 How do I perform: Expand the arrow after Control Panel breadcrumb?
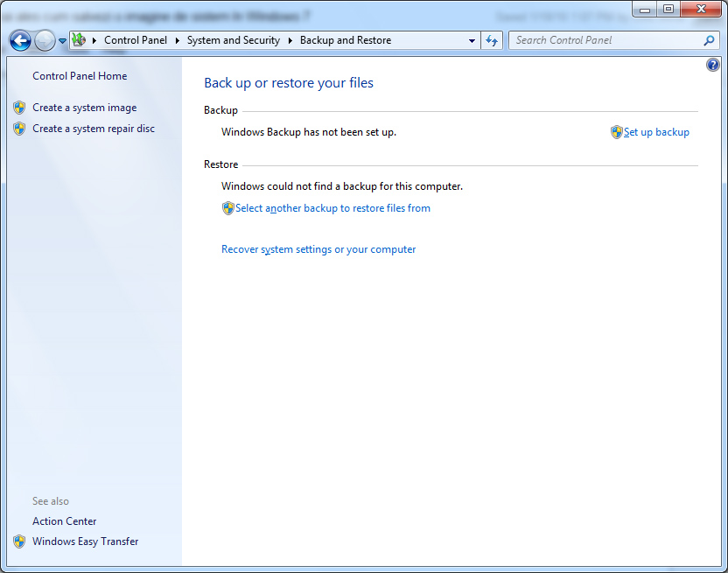coord(178,40)
